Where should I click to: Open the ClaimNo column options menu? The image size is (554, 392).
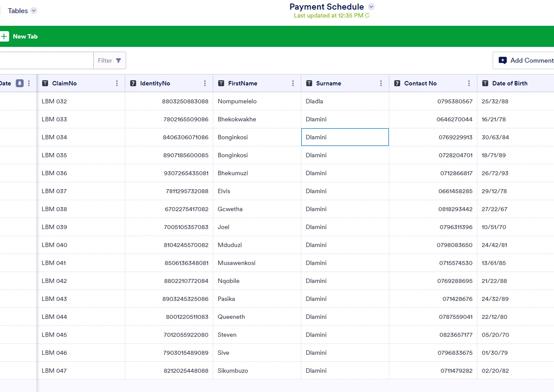pos(117,83)
